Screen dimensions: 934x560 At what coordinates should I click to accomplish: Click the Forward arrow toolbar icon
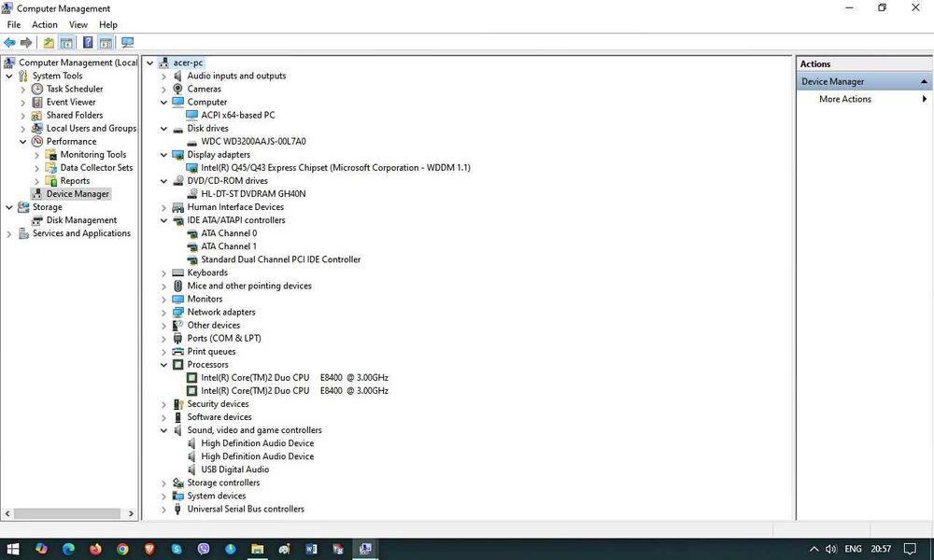(26, 42)
